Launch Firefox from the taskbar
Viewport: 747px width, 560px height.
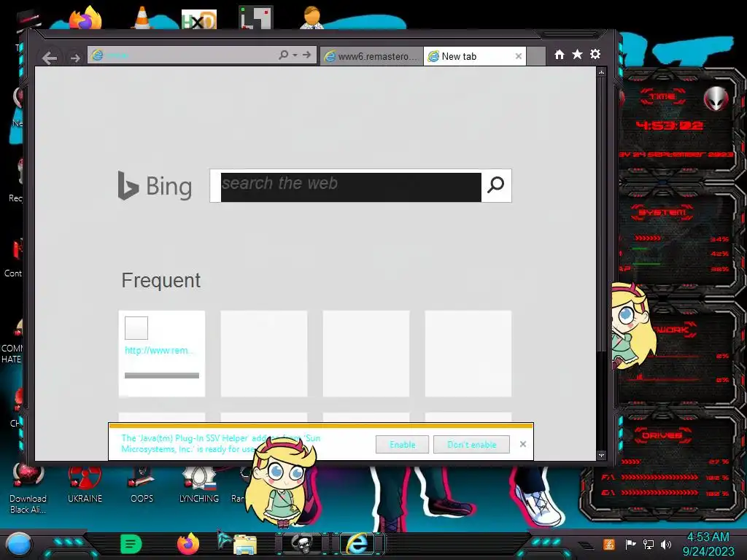click(x=188, y=544)
